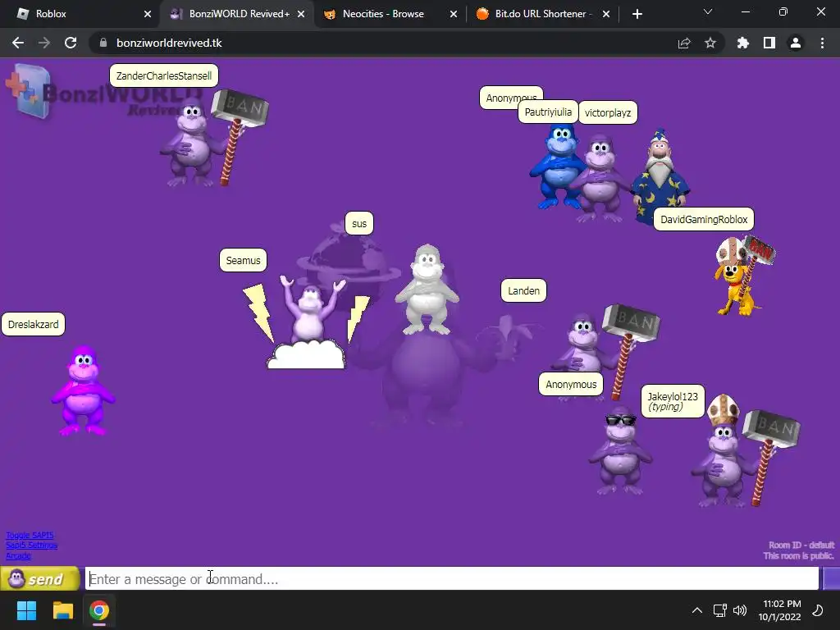
Task: Click the Chrome taskbar icon
Action: tap(99, 610)
